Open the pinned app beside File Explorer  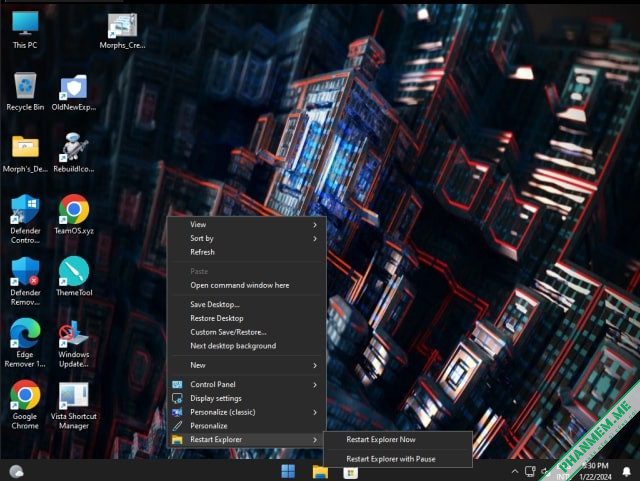click(351, 472)
